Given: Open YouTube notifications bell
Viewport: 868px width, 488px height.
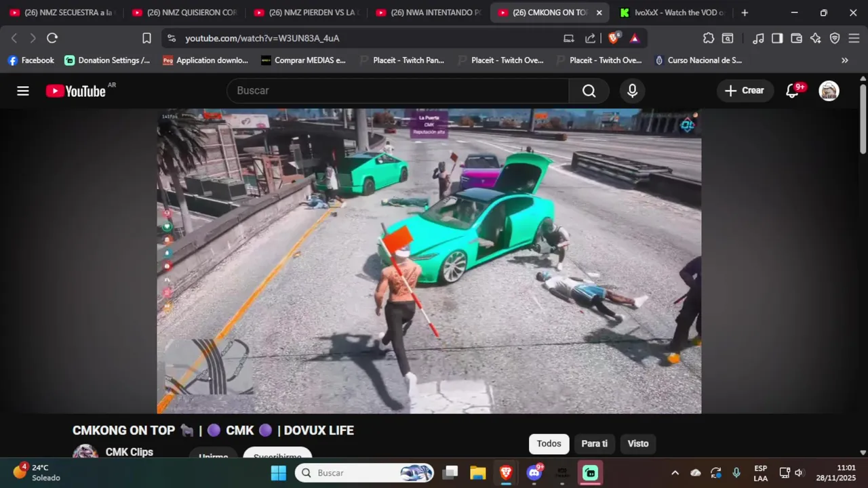Looking at the screenshot, I should [x=792, y=91].
